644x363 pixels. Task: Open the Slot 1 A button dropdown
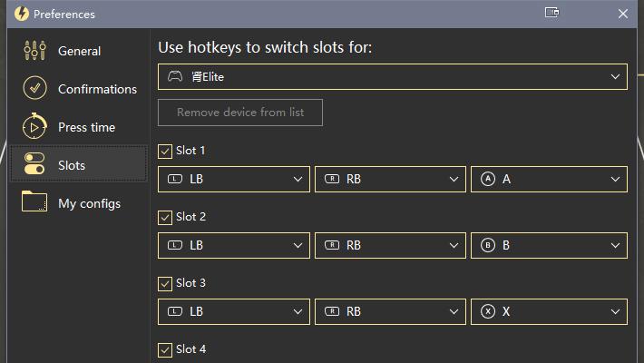coord(549,180)
